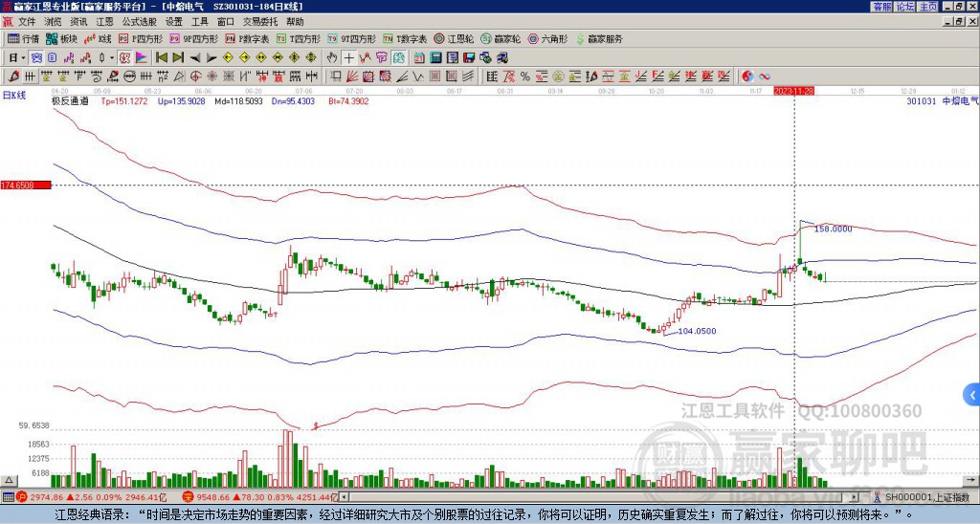
Task: Click the horizontal scrollbar right arrow
Action: tap(855, 497)
